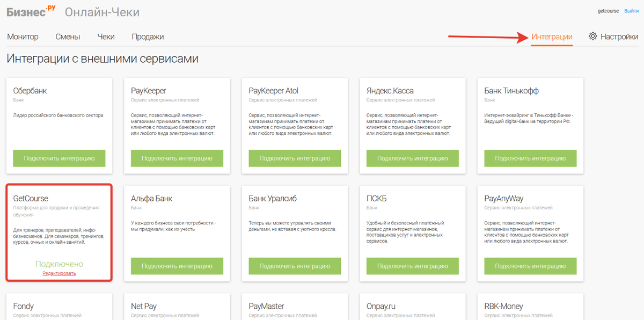The image size is (644, 320).
Task: Click the Яндекс.Касса card title
Action: 390,91
